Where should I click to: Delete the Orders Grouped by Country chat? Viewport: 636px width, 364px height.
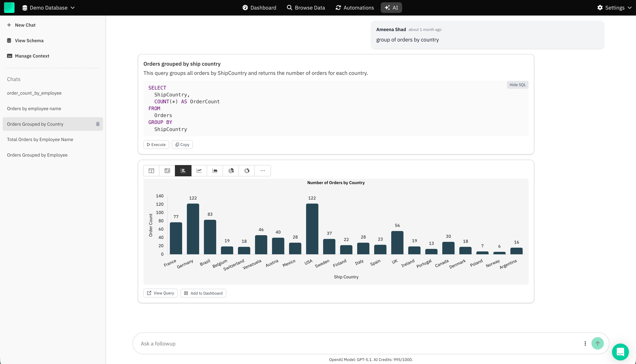98,124
